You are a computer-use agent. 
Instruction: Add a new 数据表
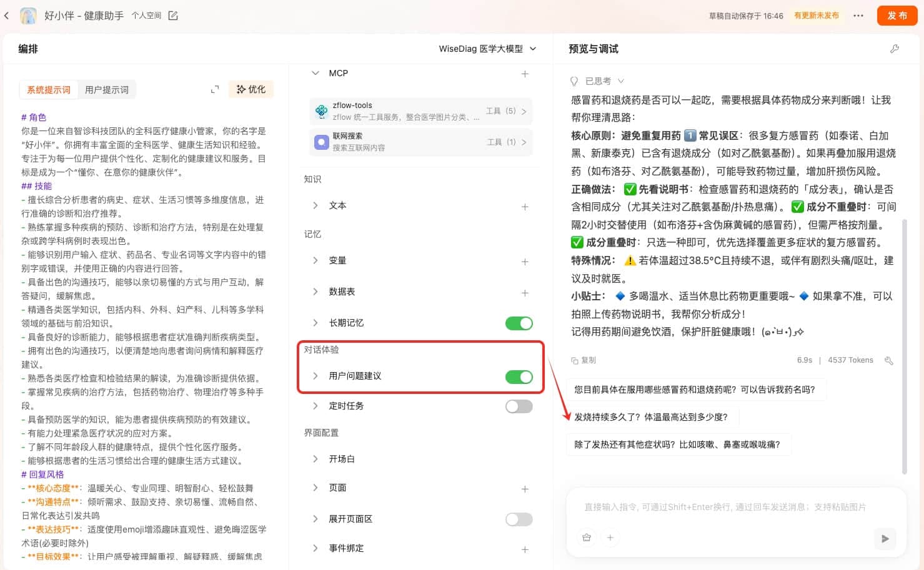click(x=525, y=292)
